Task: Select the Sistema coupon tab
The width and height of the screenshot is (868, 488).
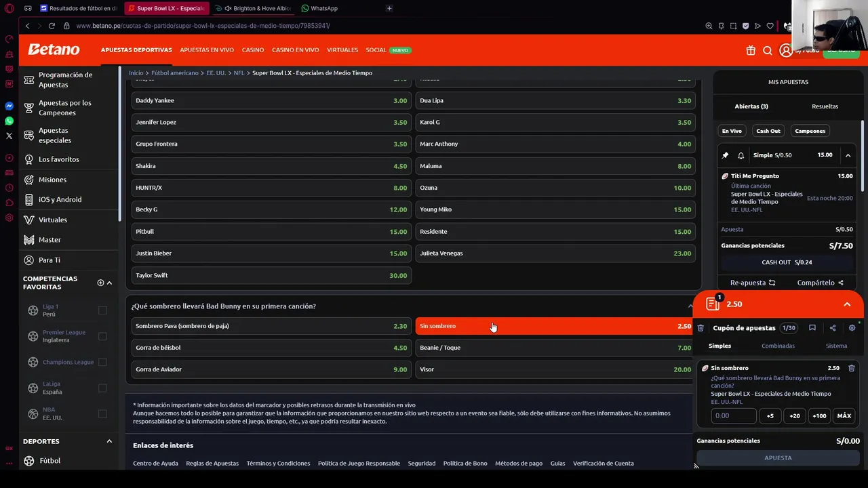Action: [x=836, y=346]
